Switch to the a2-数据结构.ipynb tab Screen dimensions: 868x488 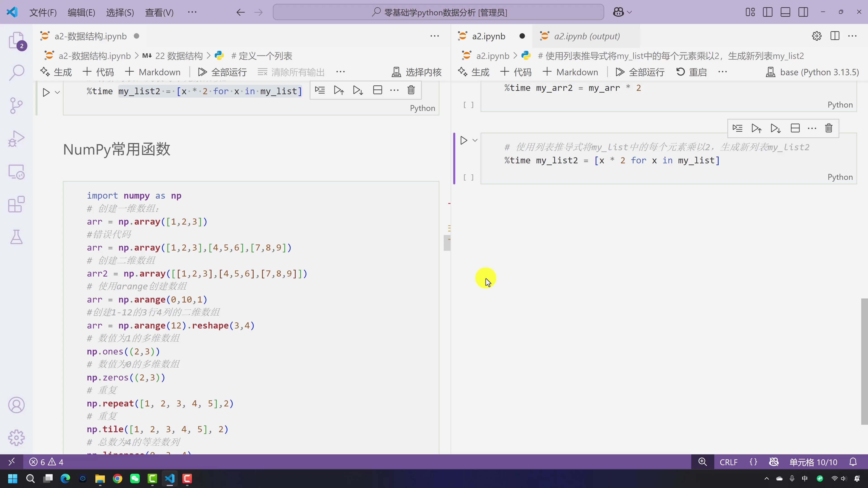[x=90, y=36]
